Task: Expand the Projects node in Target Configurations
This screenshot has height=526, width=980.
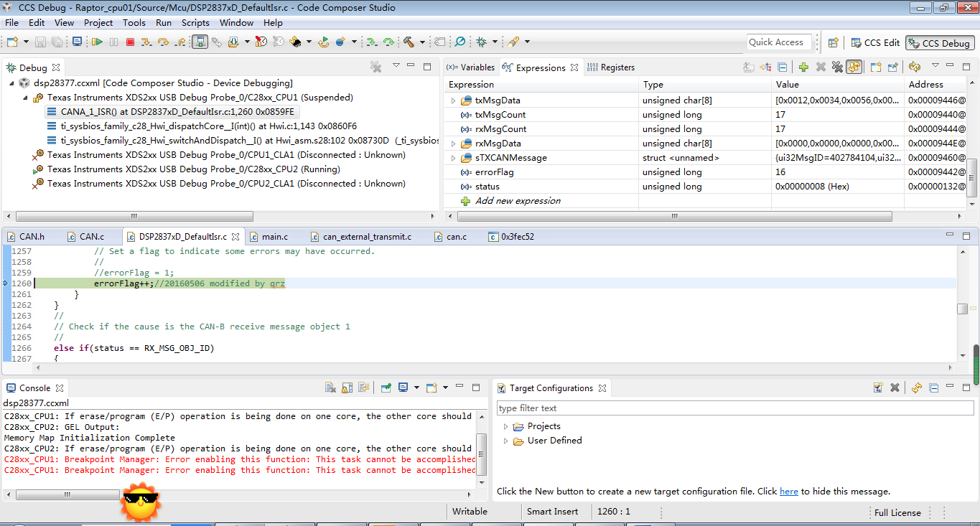Action: 505,426
